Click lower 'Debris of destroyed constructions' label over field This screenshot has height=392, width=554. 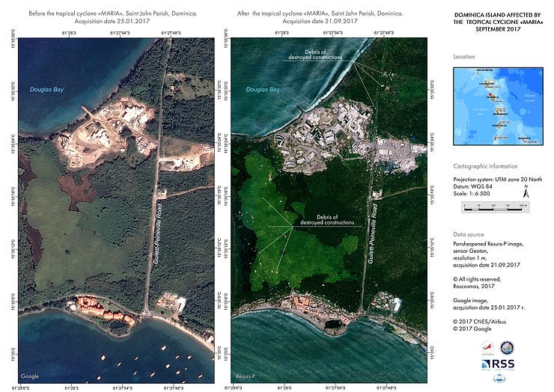pos(327,220)
